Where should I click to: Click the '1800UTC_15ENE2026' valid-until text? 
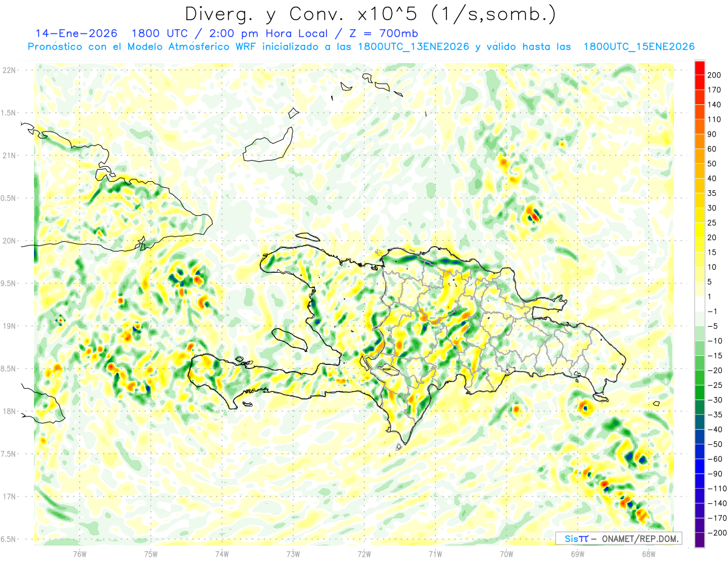point(639,47)
